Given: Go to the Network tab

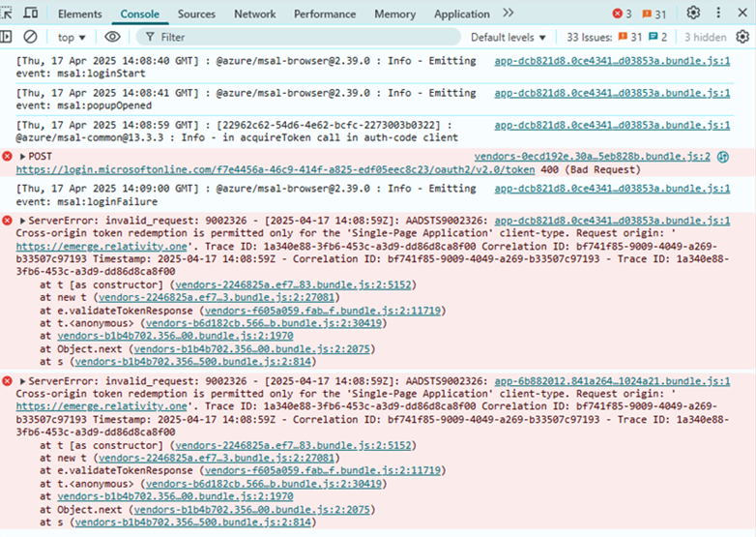Looking at the screenshot, I should (254, 14).
